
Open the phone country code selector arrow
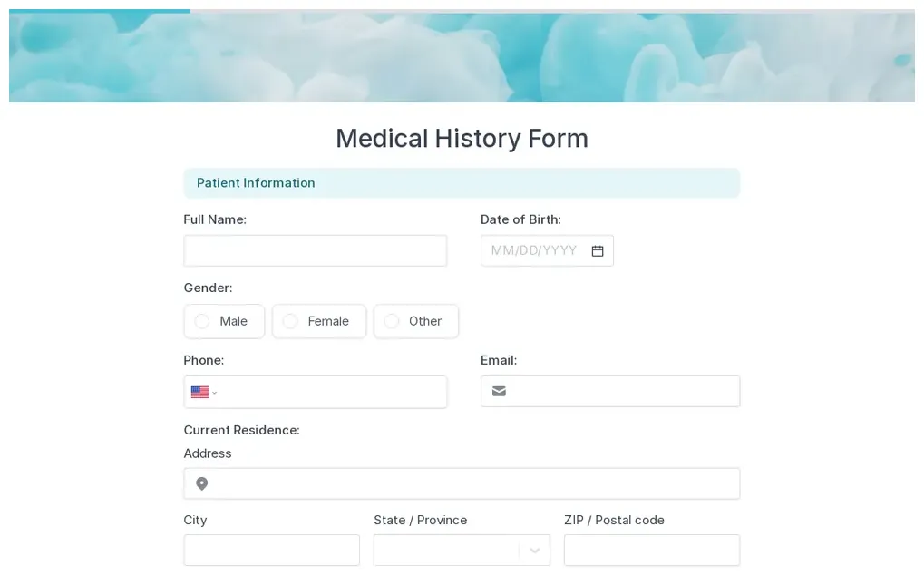(215, 393)
